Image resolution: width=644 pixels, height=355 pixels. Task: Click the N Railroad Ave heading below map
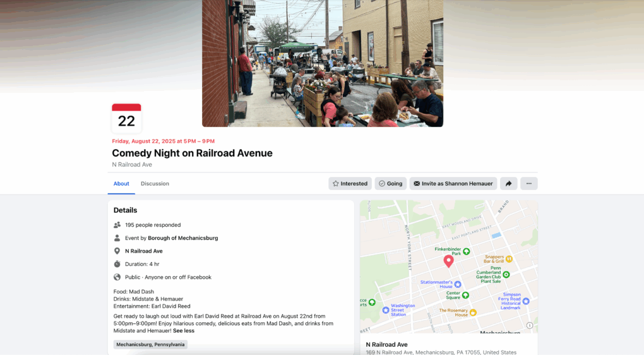click(386, 345)
